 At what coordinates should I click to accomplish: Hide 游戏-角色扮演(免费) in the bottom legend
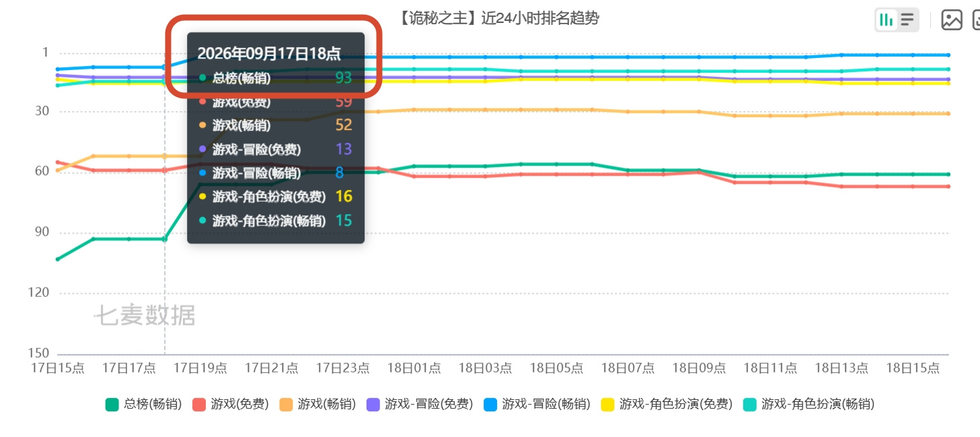point(667,405)
